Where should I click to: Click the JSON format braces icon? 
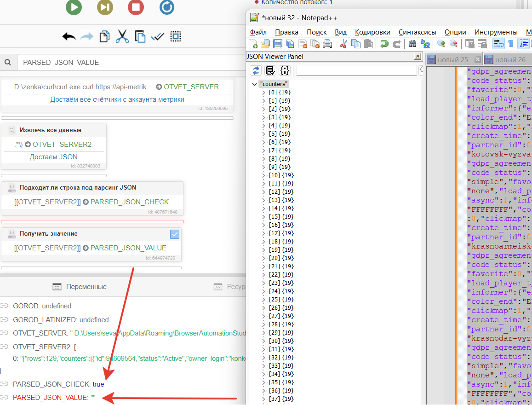[x=285, y=70]
